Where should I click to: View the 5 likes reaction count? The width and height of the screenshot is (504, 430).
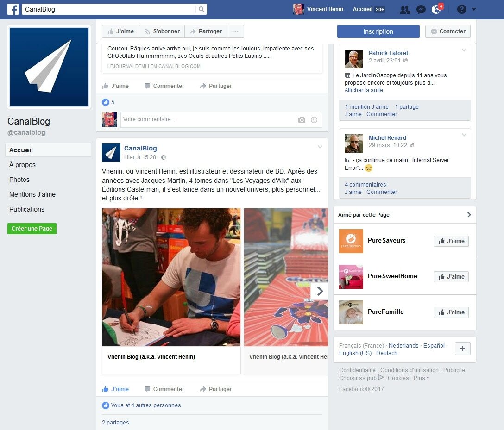click(x=108, y=102)
